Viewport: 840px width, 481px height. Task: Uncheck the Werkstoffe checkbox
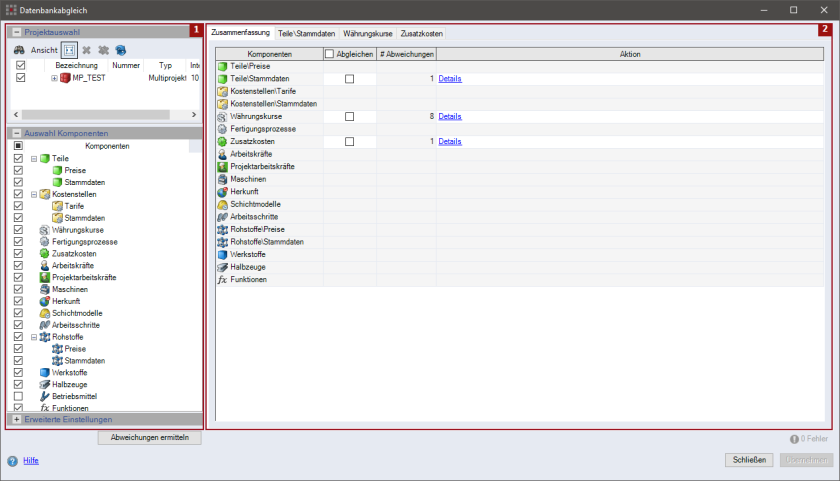[18, 372]
